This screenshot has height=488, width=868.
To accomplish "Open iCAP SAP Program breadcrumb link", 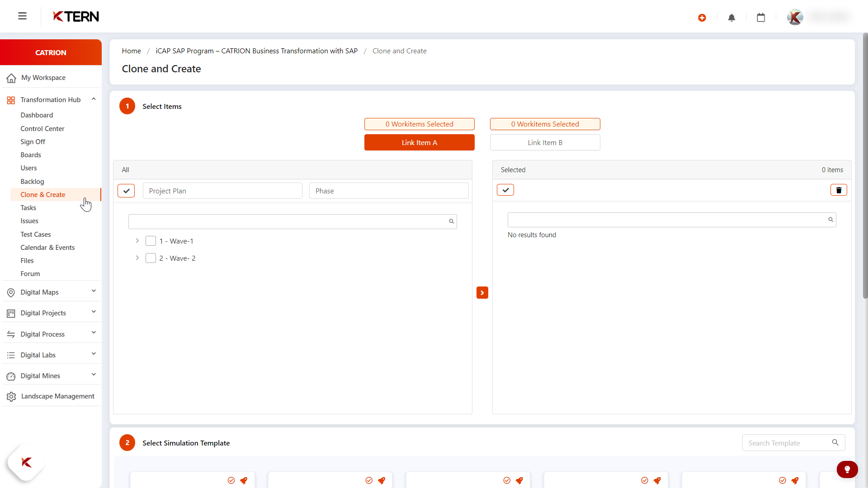I will pyautogui.click(x=257, y=51).
